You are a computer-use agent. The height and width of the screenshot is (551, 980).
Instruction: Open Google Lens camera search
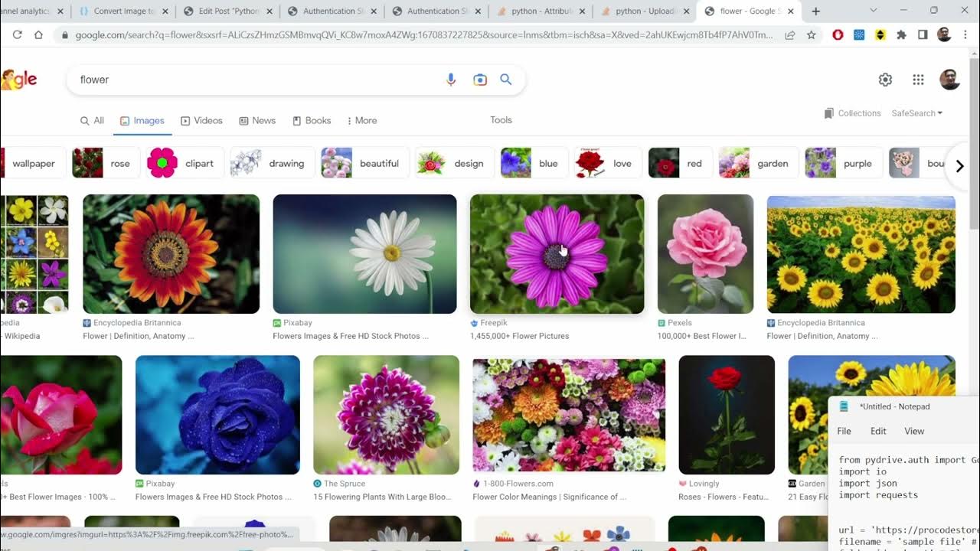click(x=480, y=80)
